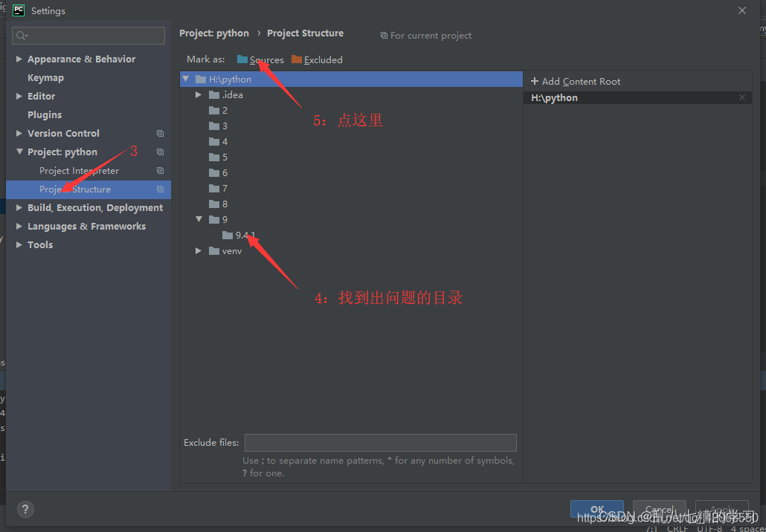Remove H:\python content root via X icon
This screenshot has height=532, width=766.
pyautogui.click(x=741, y=97)
